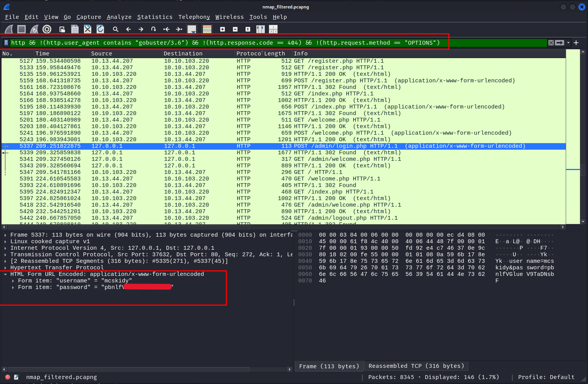Open the recent display filters dropdown
Screen dimensions: 588x384
pos(568,43)
